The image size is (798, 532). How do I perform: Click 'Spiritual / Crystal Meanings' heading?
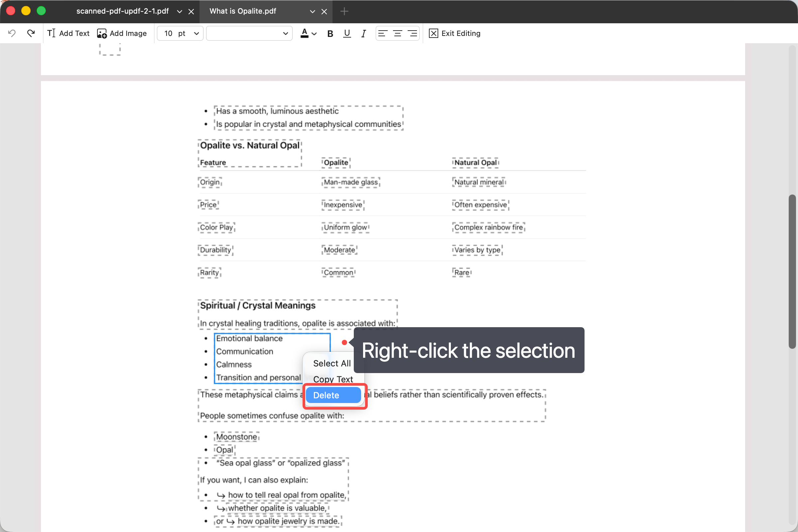tap(257, 305)
